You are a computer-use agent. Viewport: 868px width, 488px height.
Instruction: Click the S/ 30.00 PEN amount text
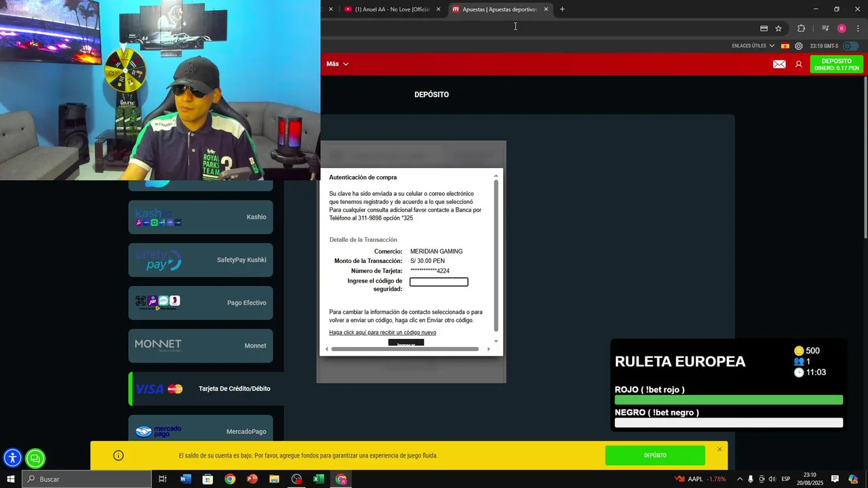click(427, 261)
